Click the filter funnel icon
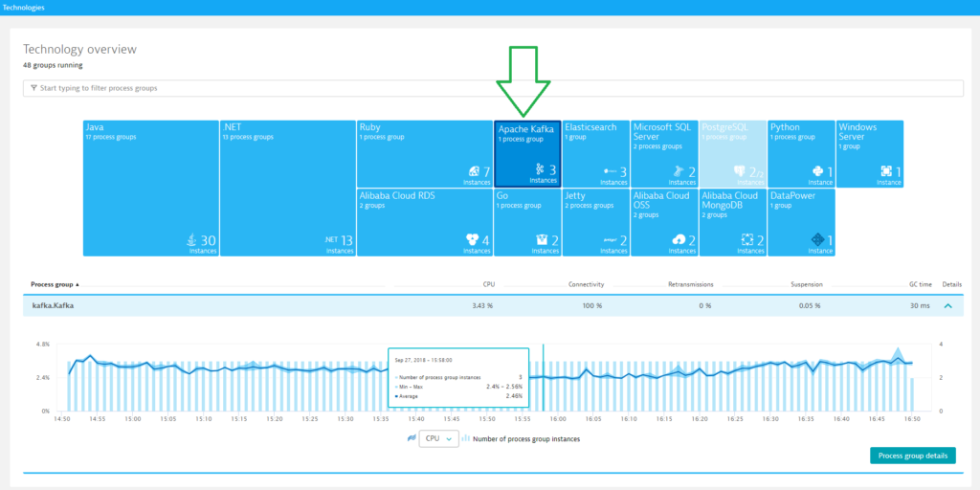 [33, 88]
